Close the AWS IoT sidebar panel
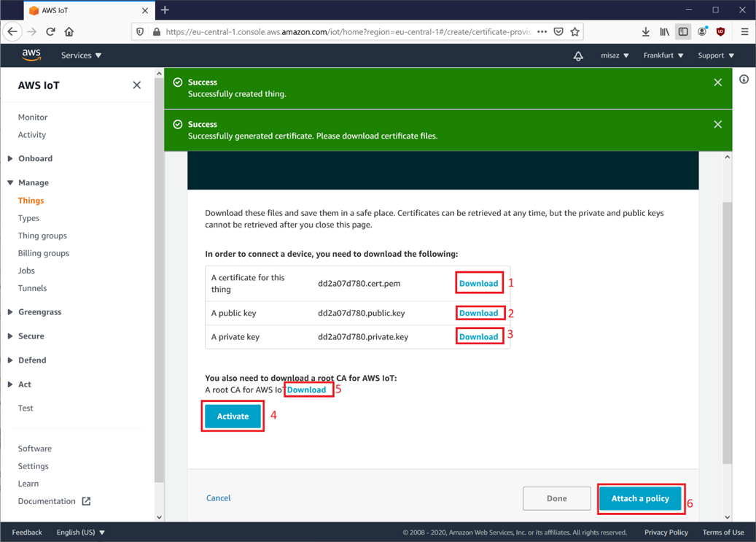 point(137,85)
